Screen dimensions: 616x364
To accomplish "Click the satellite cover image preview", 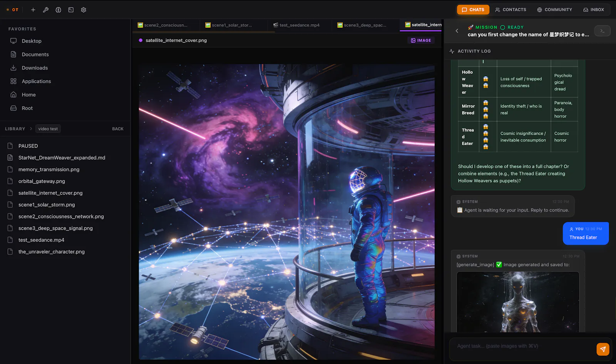I will [287, 212].
